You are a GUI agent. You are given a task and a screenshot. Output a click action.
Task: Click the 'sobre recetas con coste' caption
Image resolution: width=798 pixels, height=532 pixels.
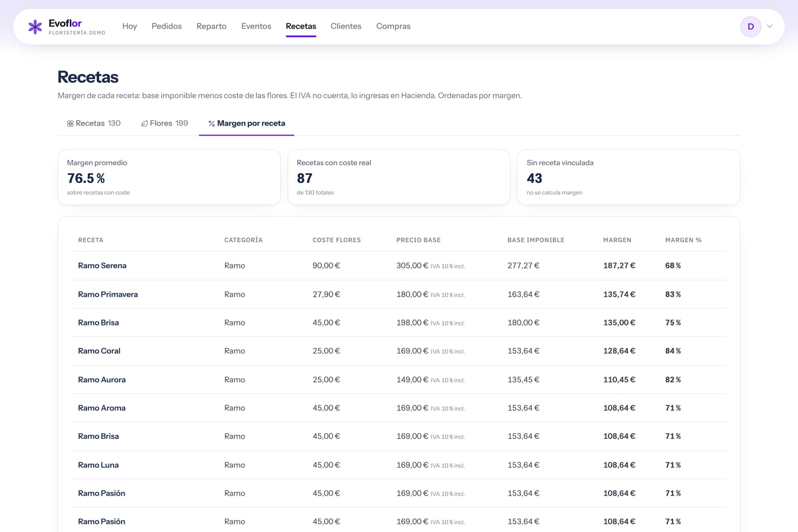pyautogui.click(x=98, y=192)
